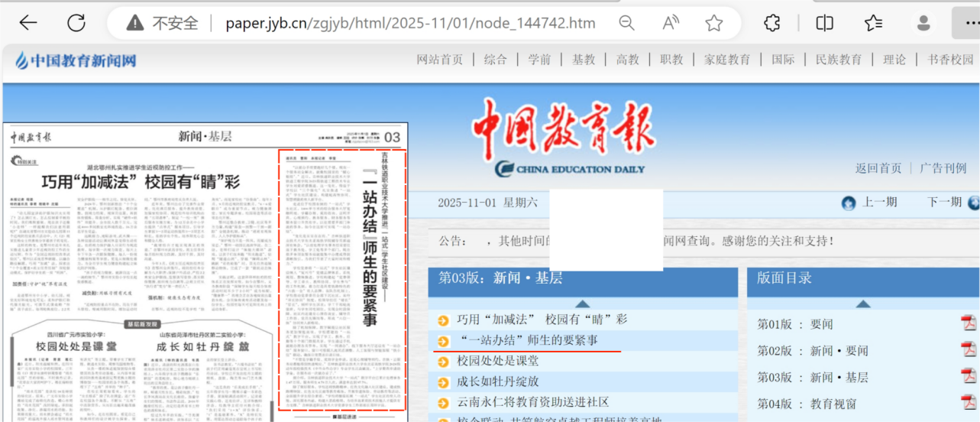This screenshot has width=980, height=422.
Task: Open the article 云南永仁将教育资助送进社区
Action: (532, 401)
